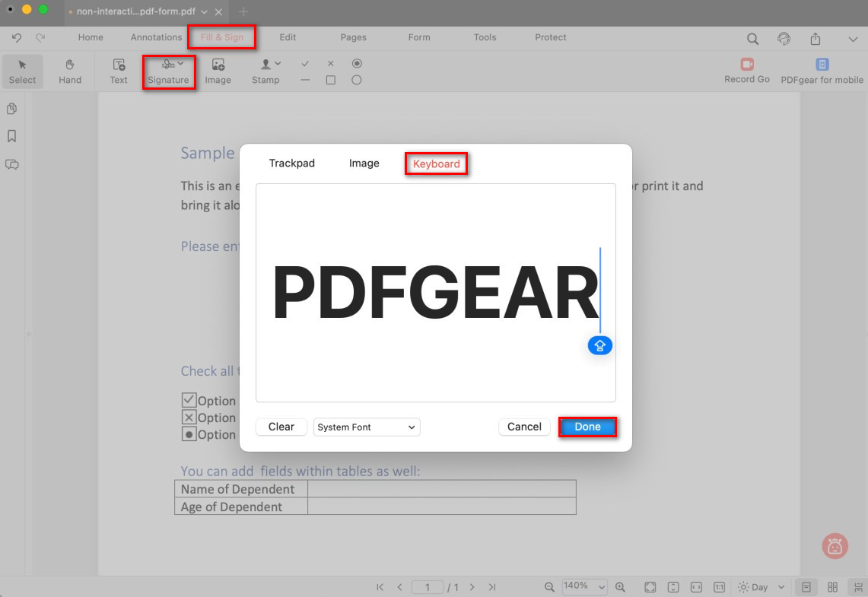
Task: Open the Form tab
Action: (419, 37)
